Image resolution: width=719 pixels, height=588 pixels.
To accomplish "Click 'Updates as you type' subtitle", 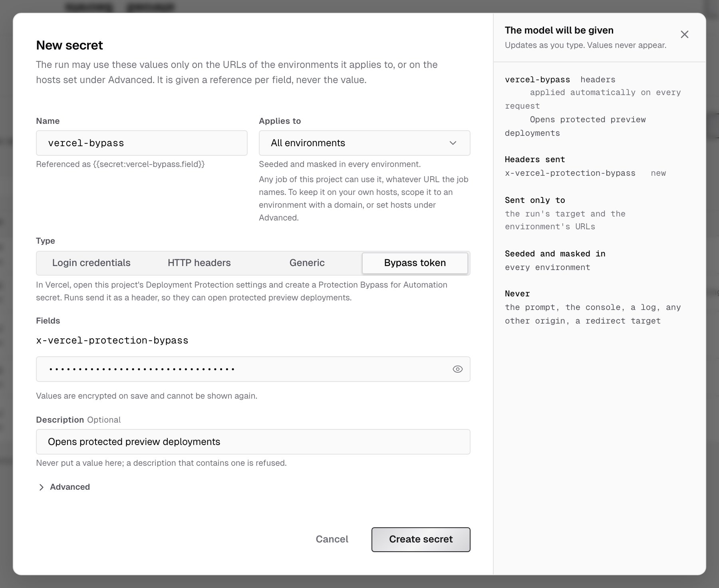I will point(585,45).
